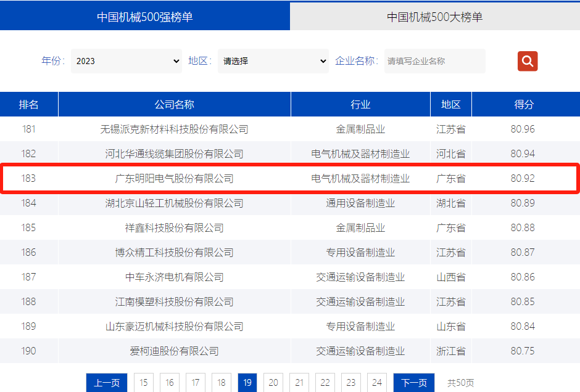Go to previous page 上一页
This screenshot has height=392, width=580.
click(107, 382)
